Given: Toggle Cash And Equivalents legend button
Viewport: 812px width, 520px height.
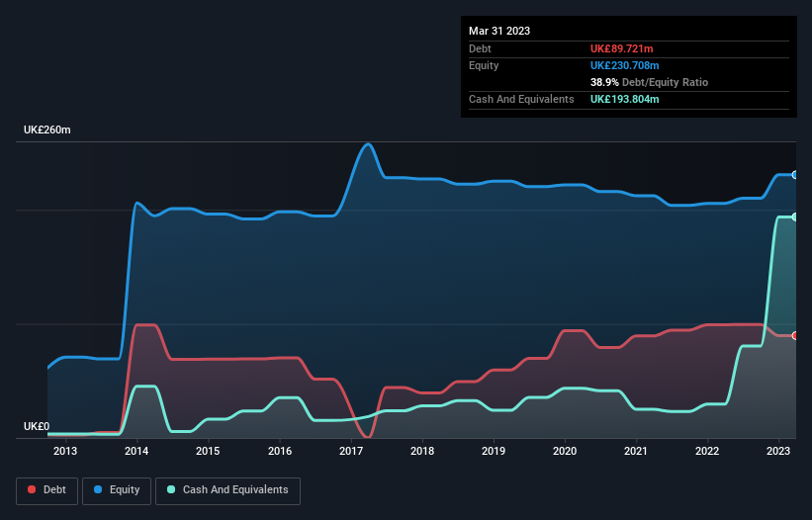Looking at the screenshot, I should point(227,490).
